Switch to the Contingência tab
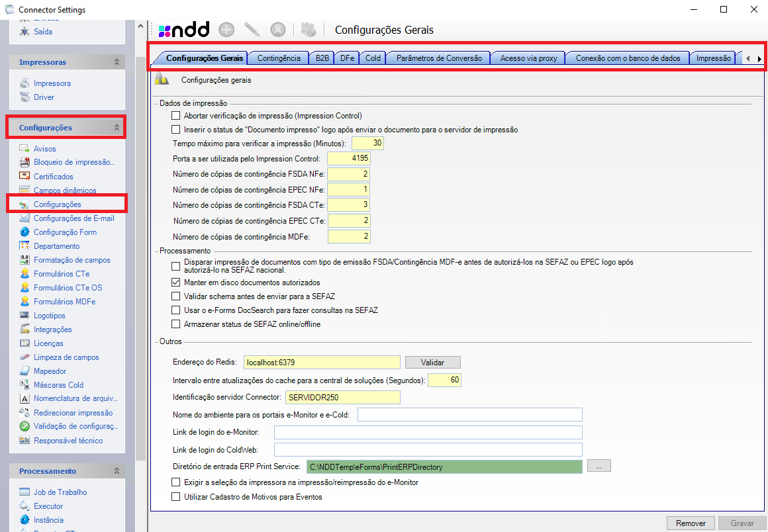768x532 pixels. click(x=278, y=58)
